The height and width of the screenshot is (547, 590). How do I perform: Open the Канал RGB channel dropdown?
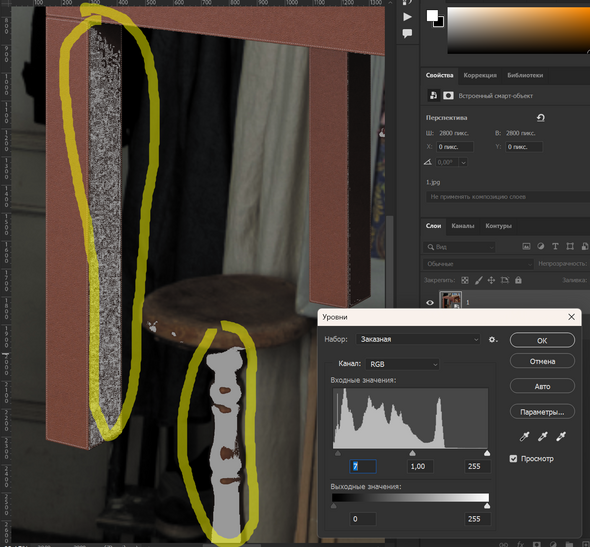coord(402,364)
